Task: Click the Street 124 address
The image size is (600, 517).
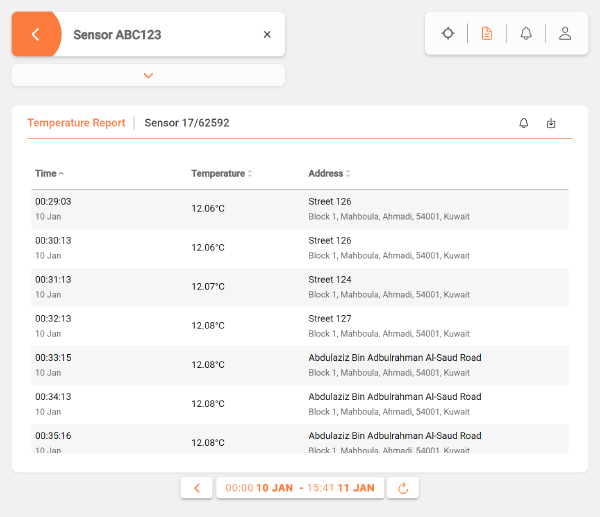Action: (x=330, y=280)
